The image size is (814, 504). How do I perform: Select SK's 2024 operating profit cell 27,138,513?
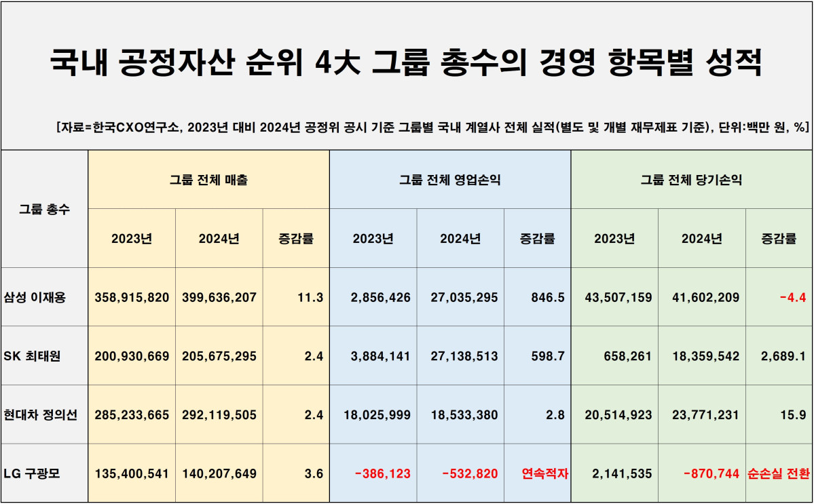(x=464, y=356)
